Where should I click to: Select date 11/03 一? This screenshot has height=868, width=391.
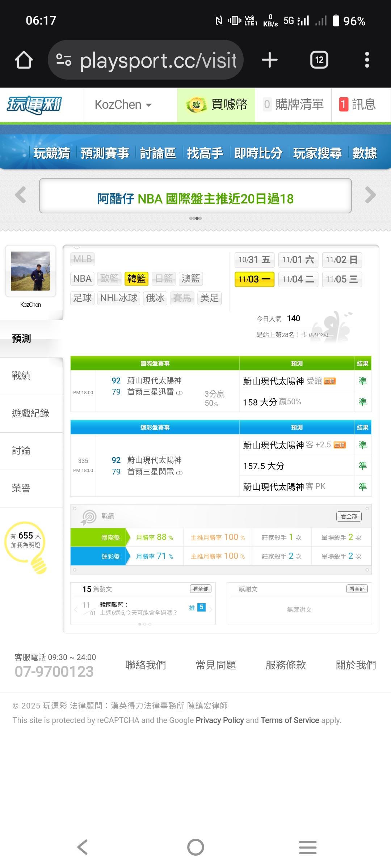coord(255,279)
